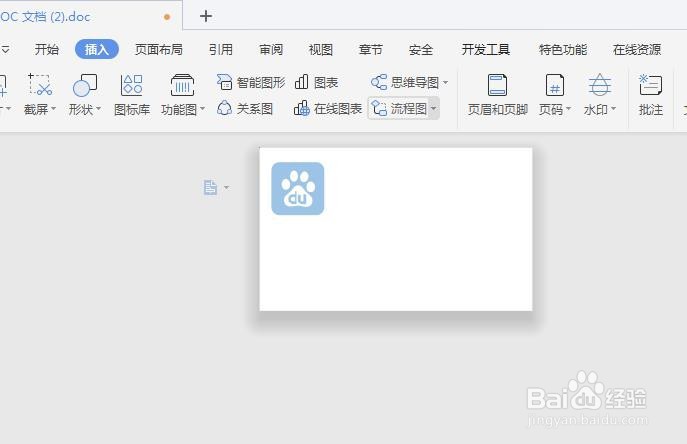Switch to the 开始 tab
The width and height of the screenshot is (687, 444).
pyautogui.click(x=46, y=50)
